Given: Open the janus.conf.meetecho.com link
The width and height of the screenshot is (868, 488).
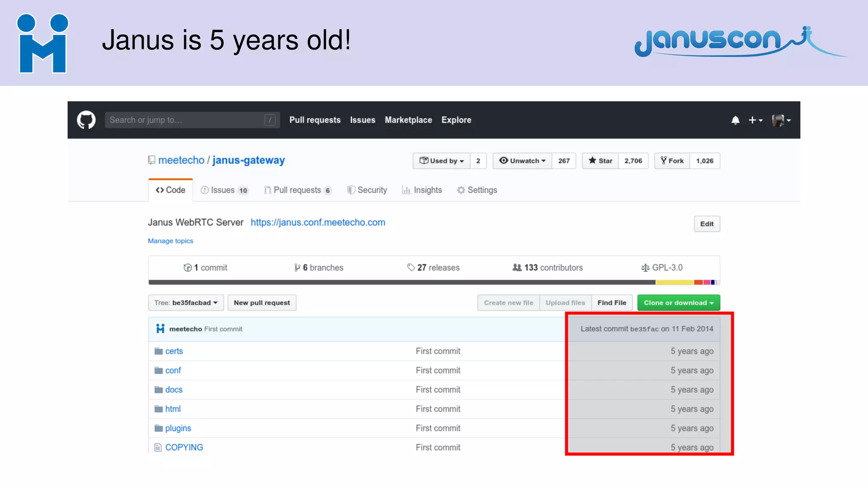Looking at the screenshot, I should [x=318, y=222].
